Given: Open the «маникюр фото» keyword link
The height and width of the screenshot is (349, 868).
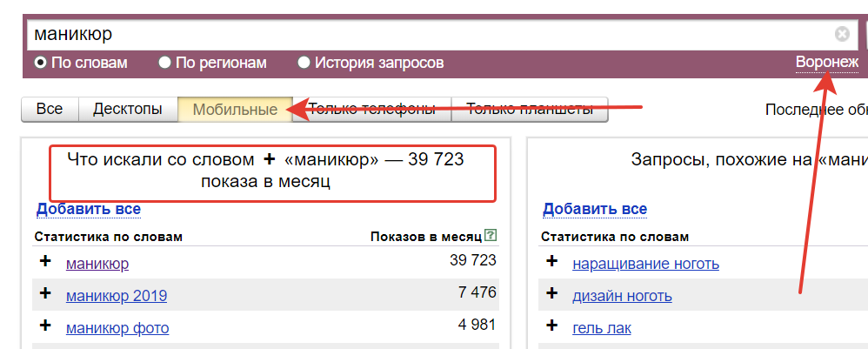Looking at the screenshot, I should pos(117,328).
